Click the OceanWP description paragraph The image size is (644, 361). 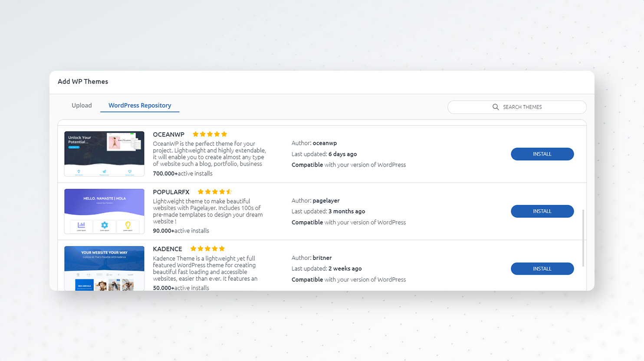pyautogui.click(x=209, y=154)
